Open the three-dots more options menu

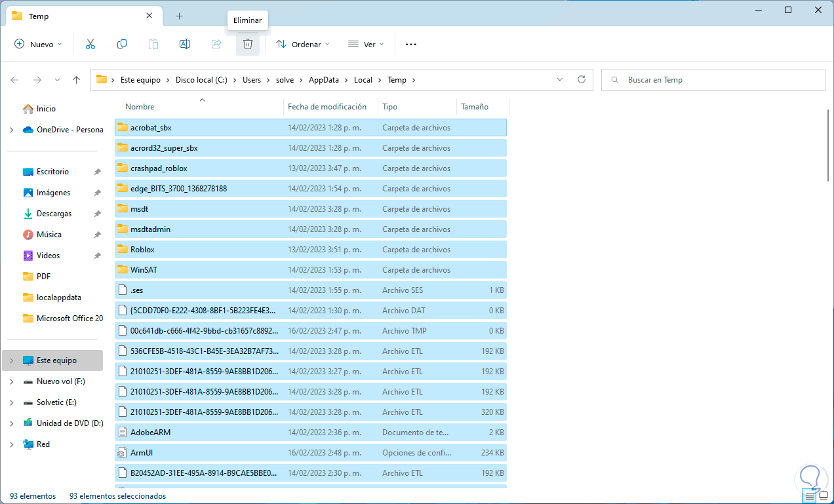[x=411, y=45]
